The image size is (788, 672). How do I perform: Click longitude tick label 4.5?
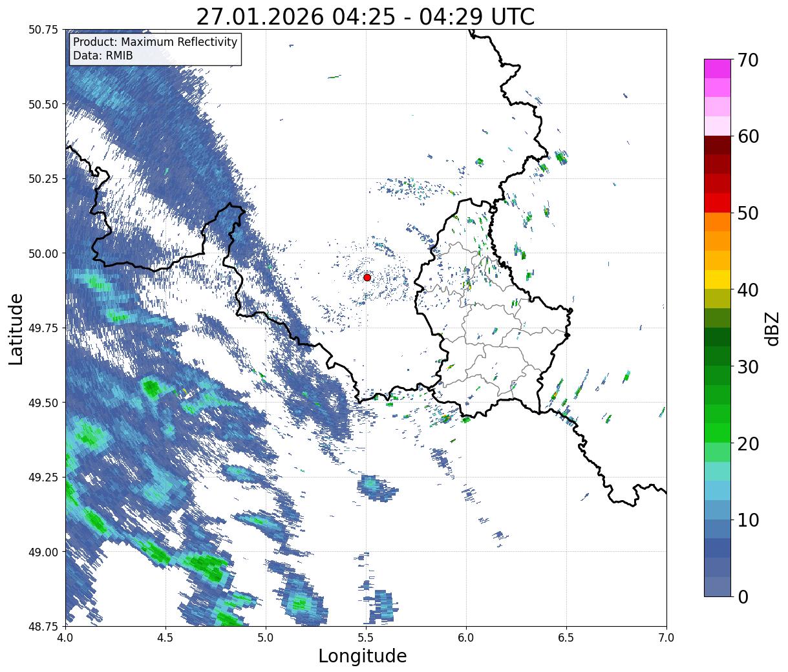click(x=165, y=638)
